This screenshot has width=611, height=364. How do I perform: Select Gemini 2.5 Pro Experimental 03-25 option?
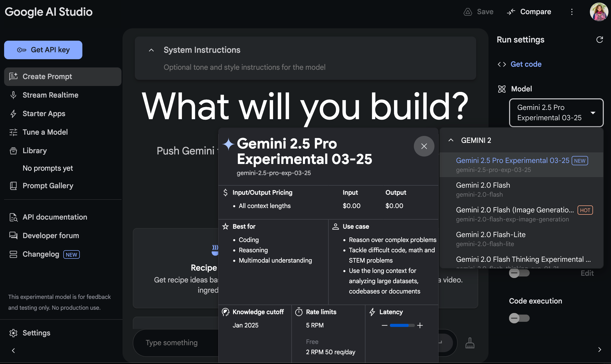coord(521,165)
